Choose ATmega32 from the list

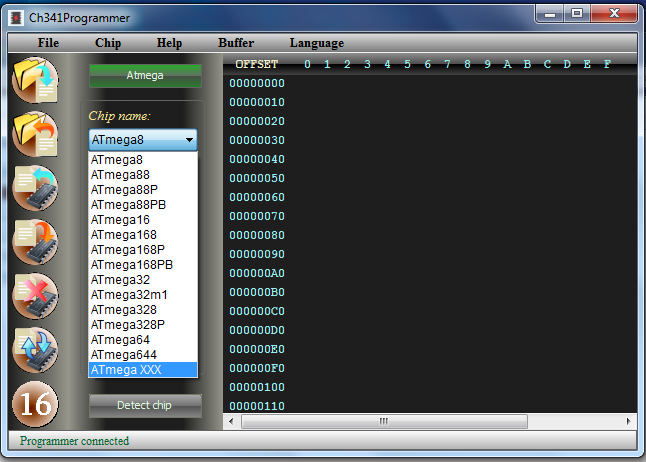[x=143, y=280]
